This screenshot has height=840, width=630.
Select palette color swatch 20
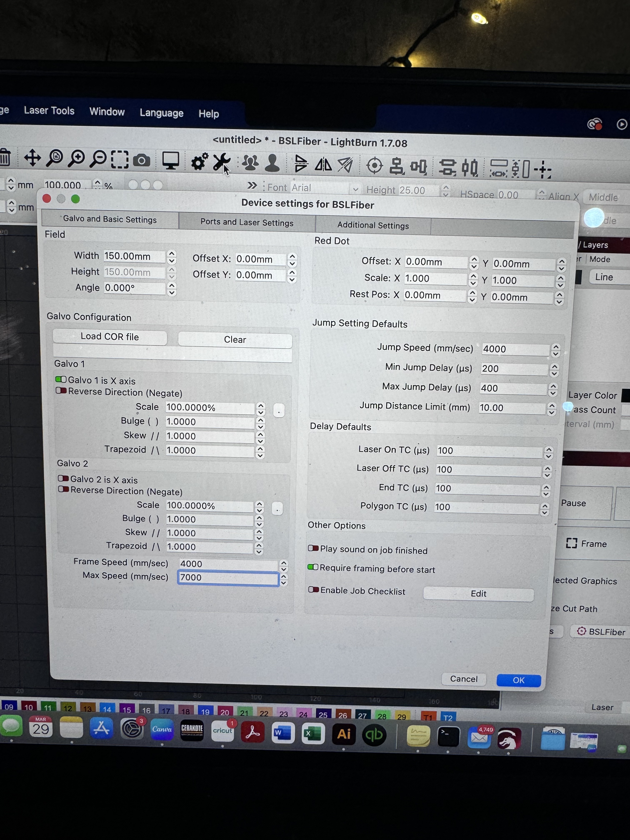click(x=225, y=712)
